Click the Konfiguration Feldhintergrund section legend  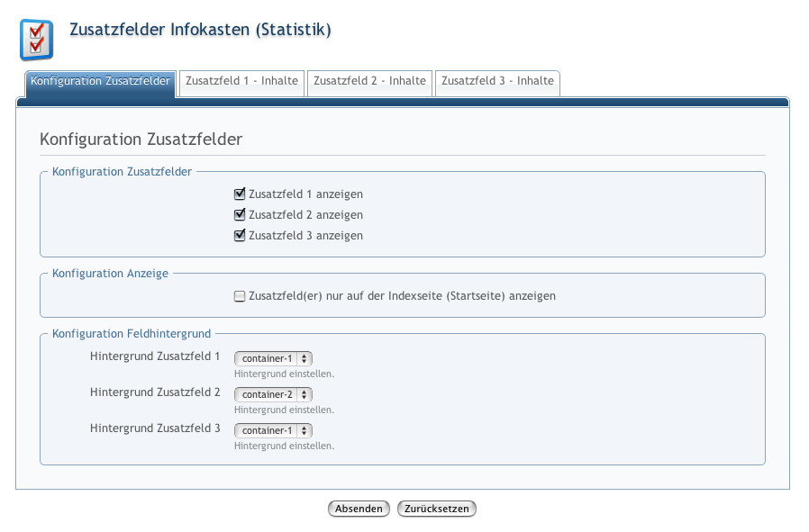[x=132, y=334]
